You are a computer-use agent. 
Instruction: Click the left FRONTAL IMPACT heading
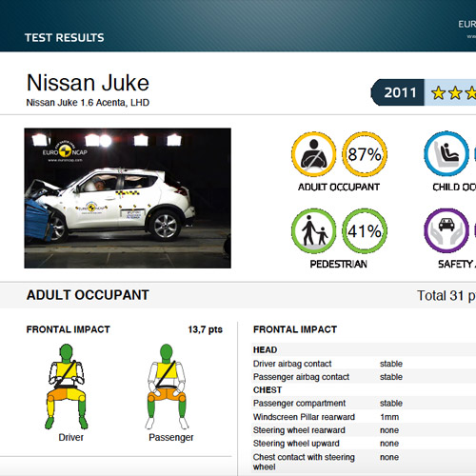[69, 329]
